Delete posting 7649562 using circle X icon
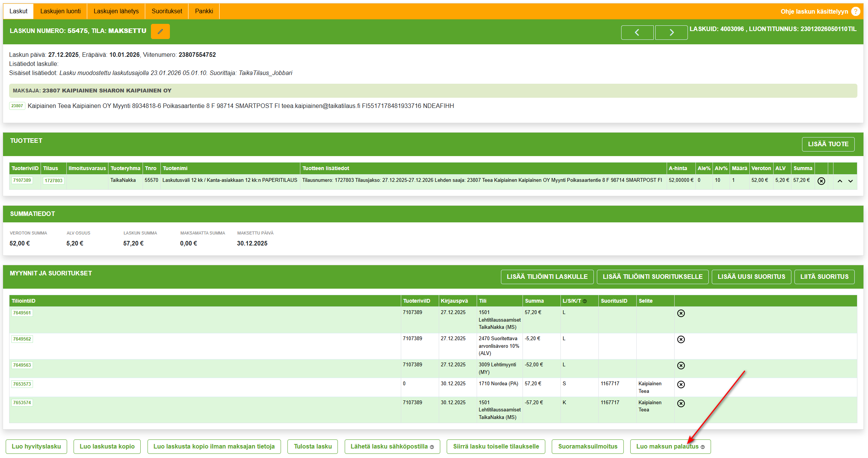 pyautogui.click(x=681, y=339)
